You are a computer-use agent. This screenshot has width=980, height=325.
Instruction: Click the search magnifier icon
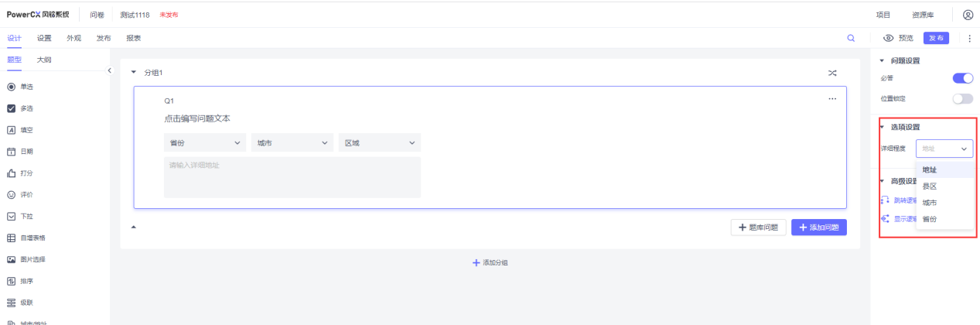pos(851,38)
